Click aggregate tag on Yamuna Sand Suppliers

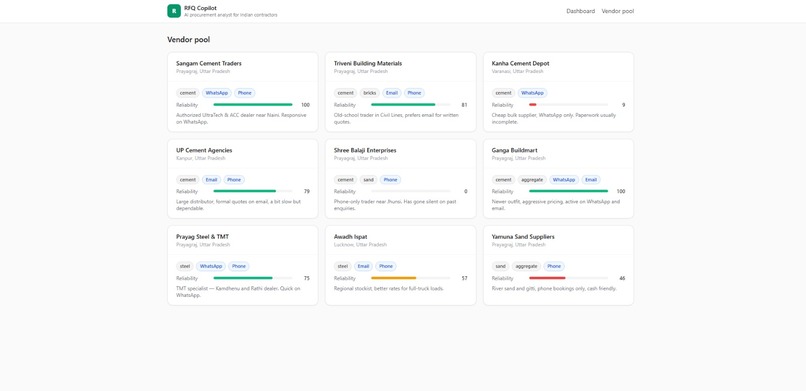coord(526,266)
